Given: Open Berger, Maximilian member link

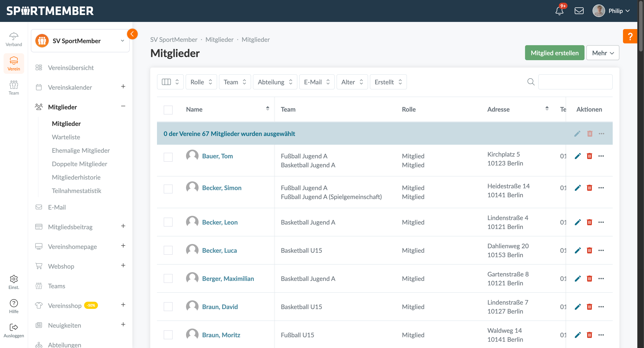Looking at the screenshot, I should [228, 278].
